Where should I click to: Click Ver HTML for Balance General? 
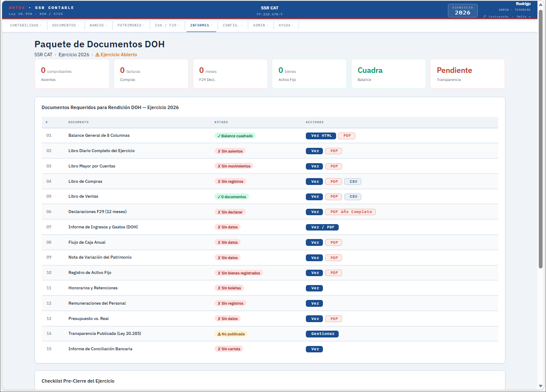click(x=321, y=136)
